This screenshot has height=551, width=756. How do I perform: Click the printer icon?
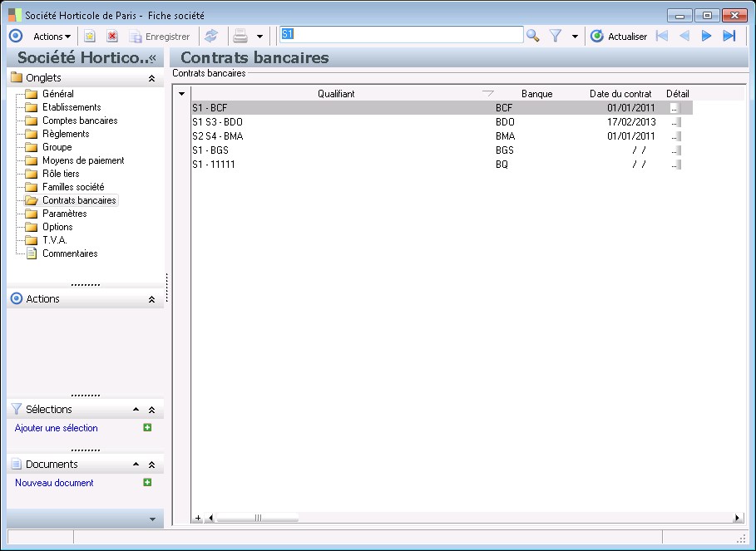point(240,36)
